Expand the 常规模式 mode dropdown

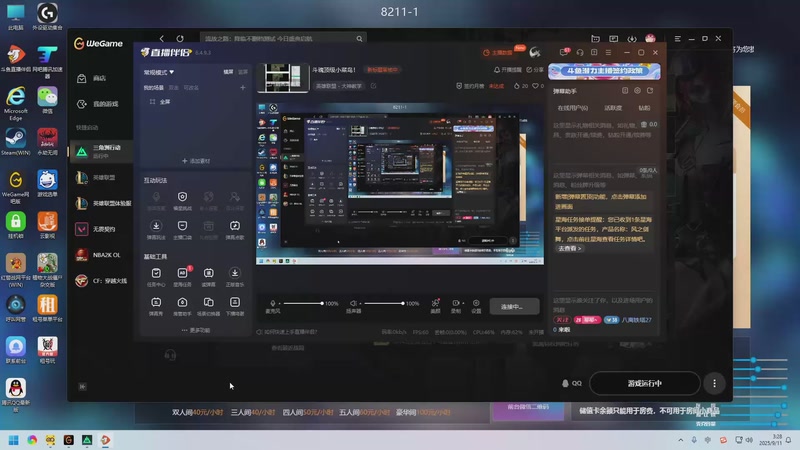coord(159,72)
